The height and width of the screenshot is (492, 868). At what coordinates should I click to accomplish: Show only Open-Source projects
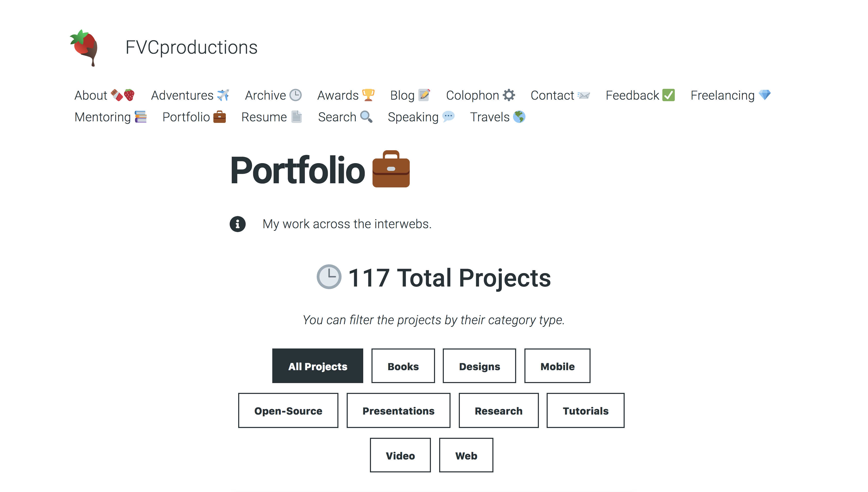[288, 411]
